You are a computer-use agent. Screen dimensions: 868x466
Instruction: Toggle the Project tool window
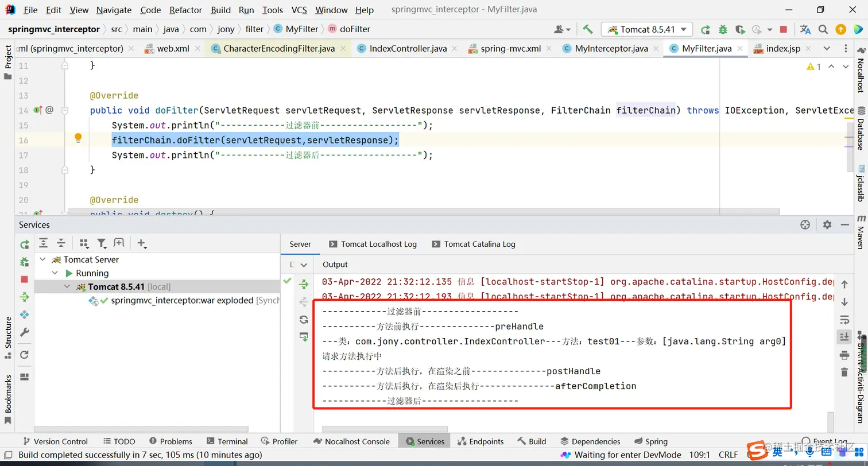point(7,63)
